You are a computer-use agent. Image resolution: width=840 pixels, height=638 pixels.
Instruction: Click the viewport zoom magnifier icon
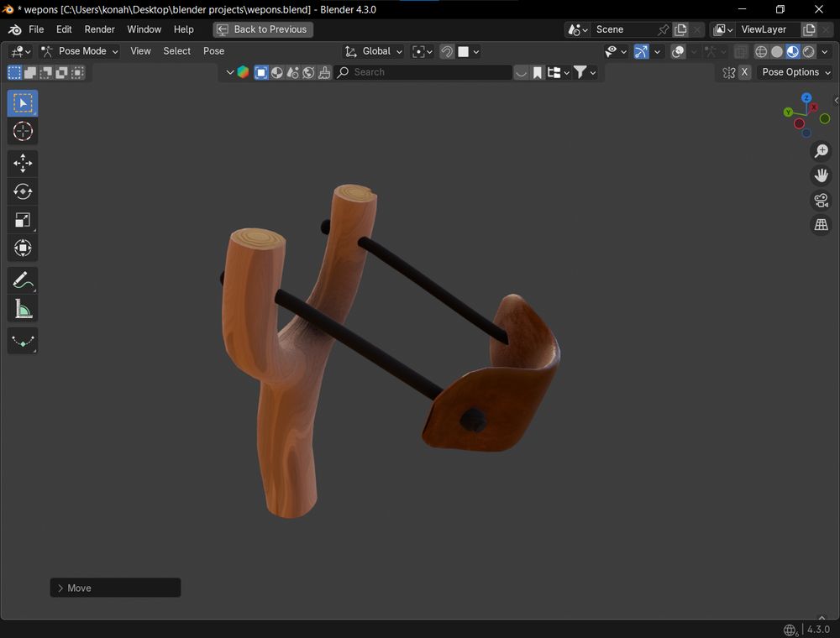[x=821, y=151]
